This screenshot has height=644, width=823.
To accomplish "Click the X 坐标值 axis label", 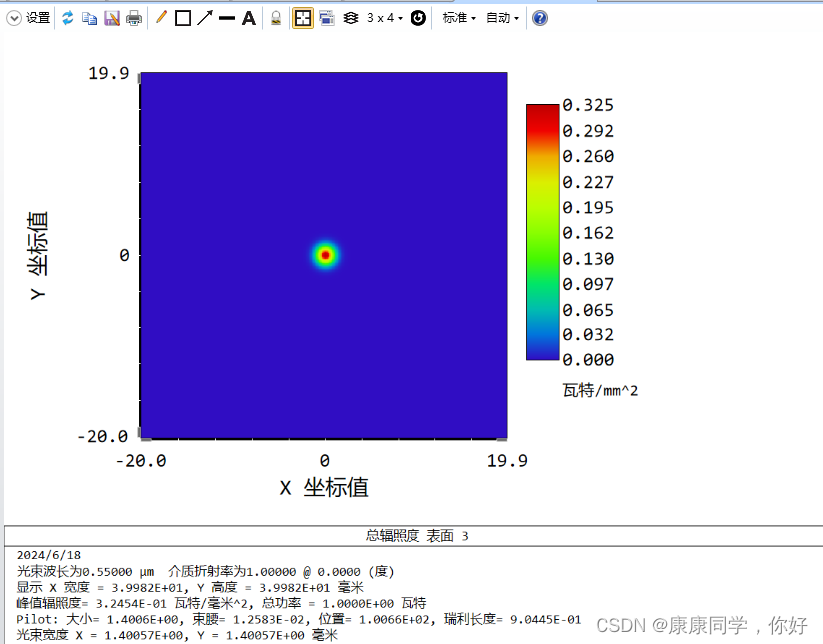I will (324, 487).
